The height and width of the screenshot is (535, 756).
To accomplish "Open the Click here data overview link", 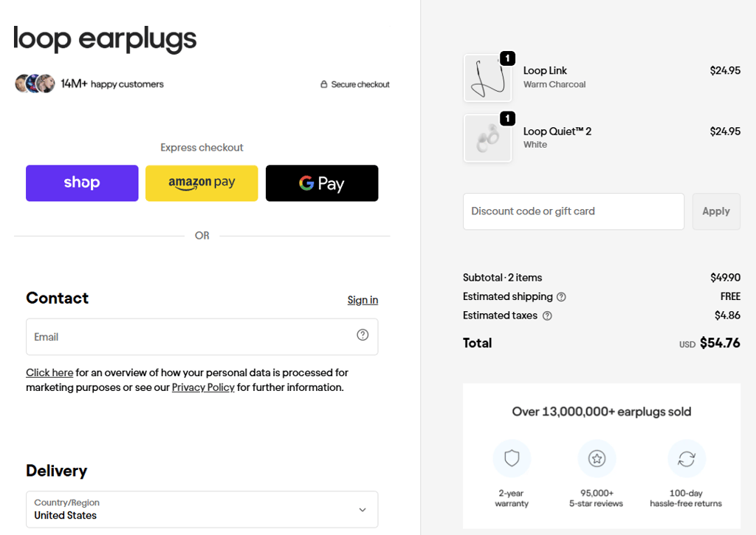I will 49,372.
